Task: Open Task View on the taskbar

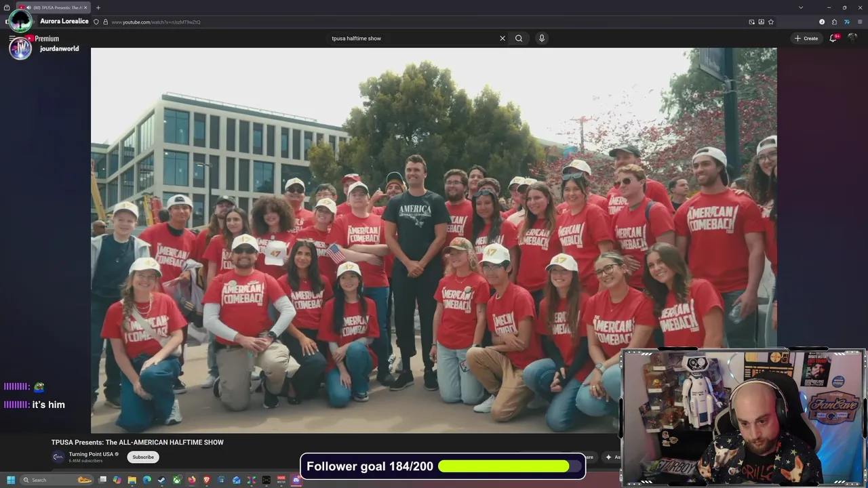Action: (x=103, y=480)
